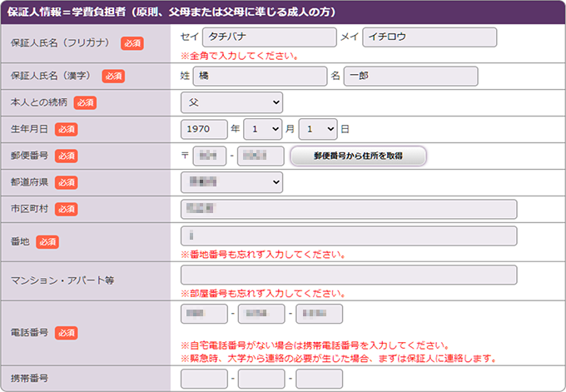Select the first 携帯番号 box
This screenshot has height=392, width=566.
tap(204, 379)
